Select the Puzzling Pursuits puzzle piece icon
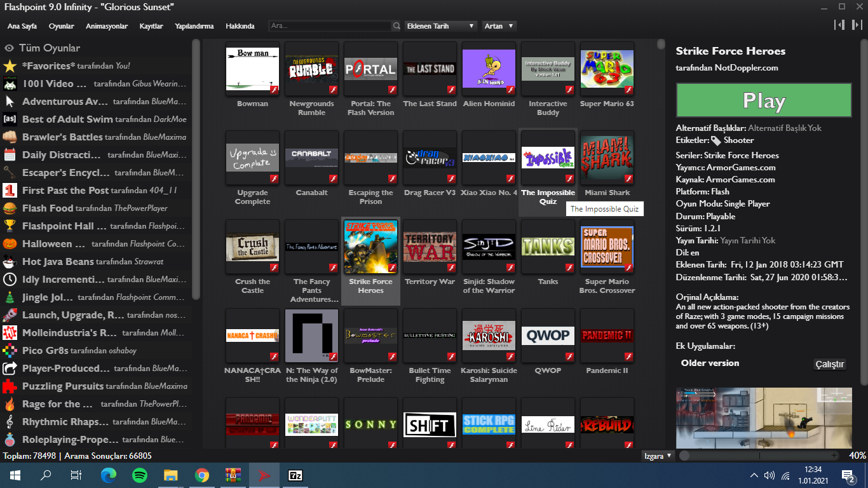The width and height of the screenshot is (868, 488). [10, 386]
